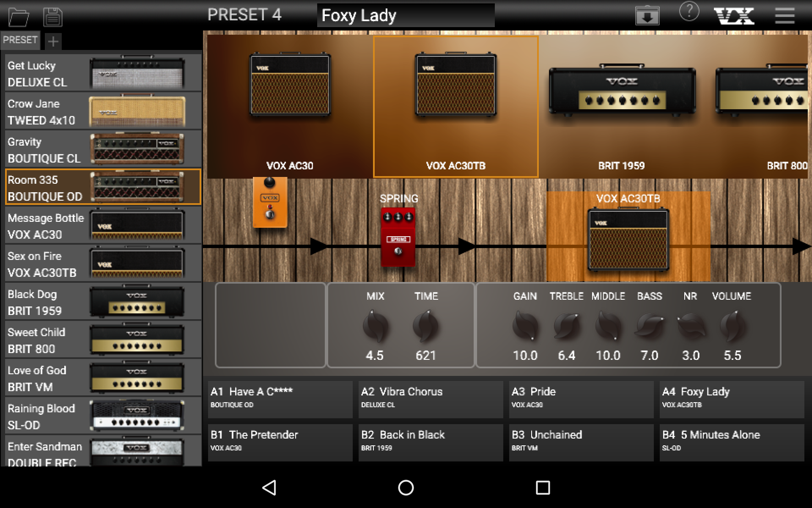This screenshot has height=508, width=812.
Task: Add a new preset list with plus tab
Action: pyautogui.click(x=53, y=41)
